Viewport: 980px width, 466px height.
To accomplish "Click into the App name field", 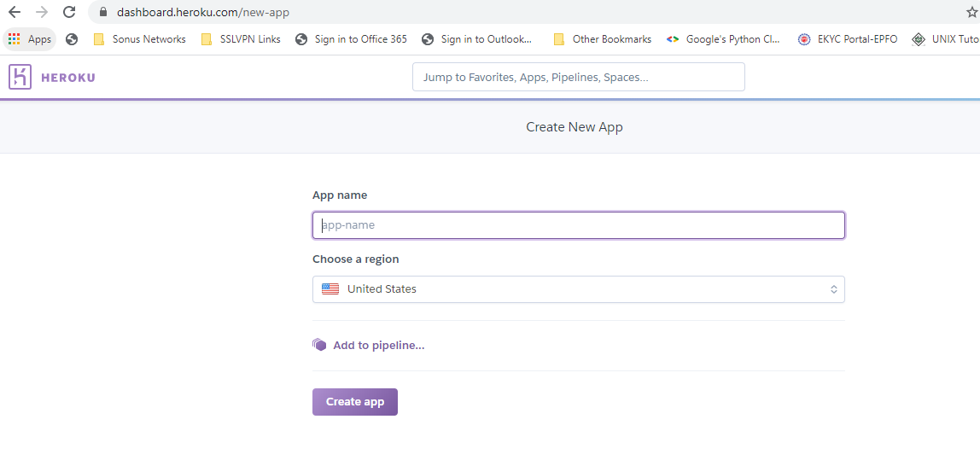I will [x=579, y=225].
